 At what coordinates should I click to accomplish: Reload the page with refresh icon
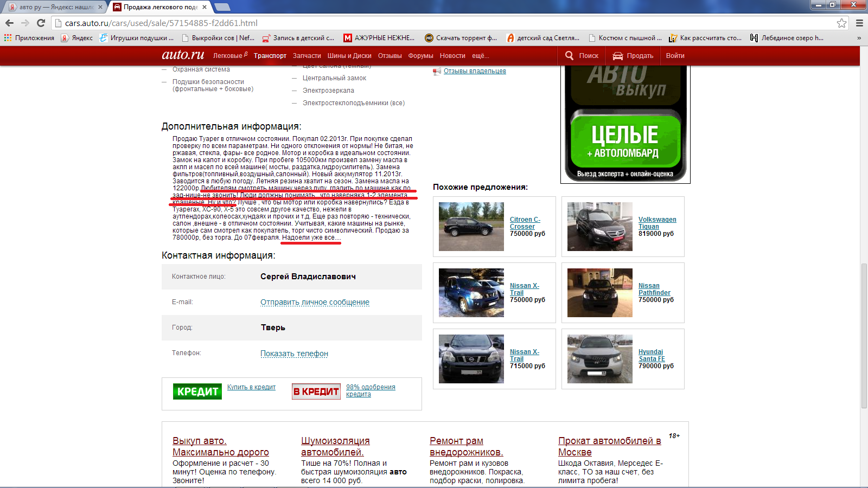coord(41,23)
